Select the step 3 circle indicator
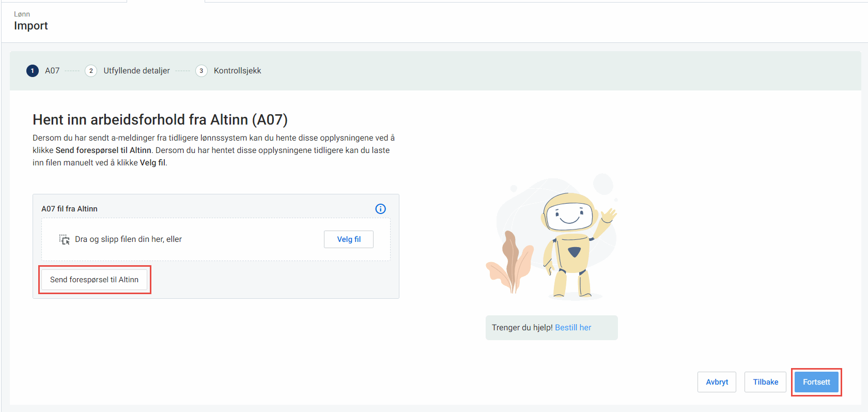 pos(202,71)
